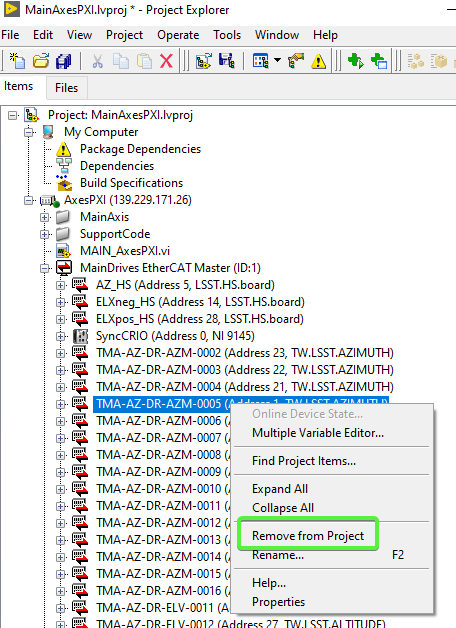Click the Compare icon after Delete

[x=204, y=61]
